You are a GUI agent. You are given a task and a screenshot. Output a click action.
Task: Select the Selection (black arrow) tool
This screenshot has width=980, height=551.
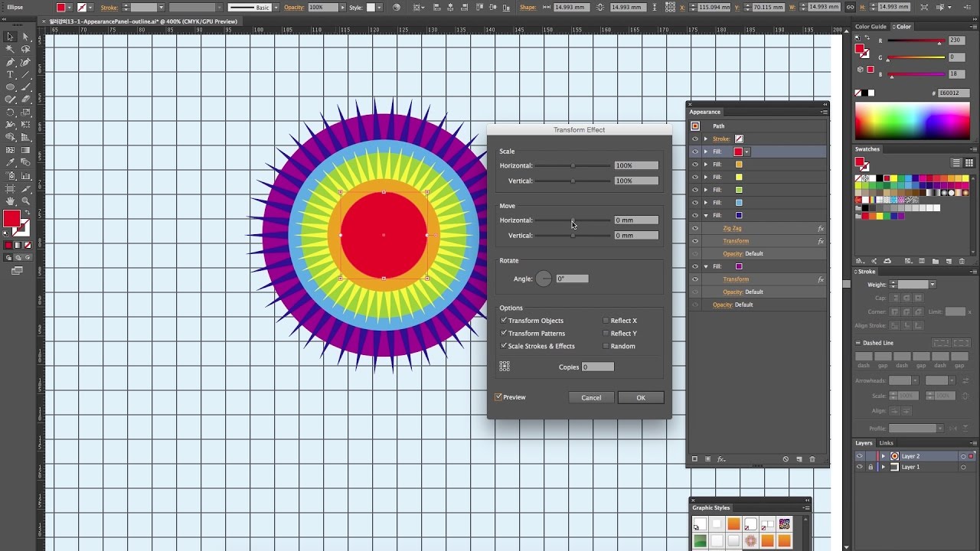(x=11, y=37)
